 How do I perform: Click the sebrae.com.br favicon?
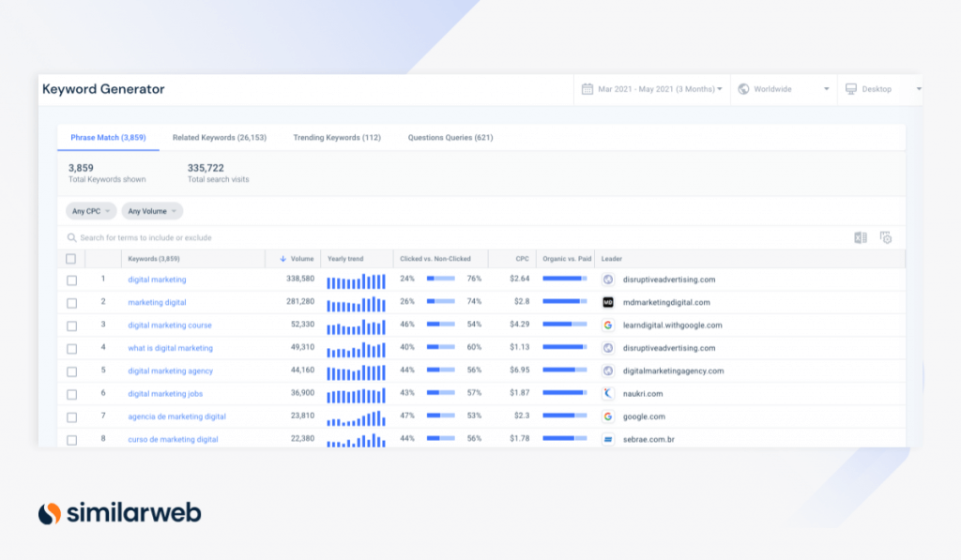608,439
